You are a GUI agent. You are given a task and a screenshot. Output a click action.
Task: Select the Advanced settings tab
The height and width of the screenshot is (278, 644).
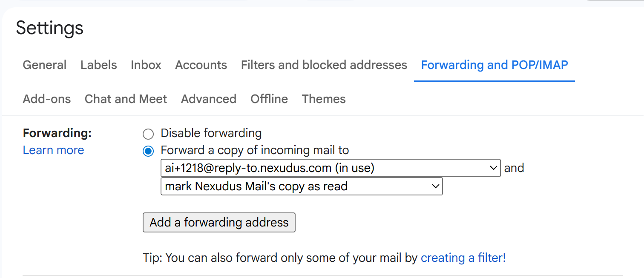208,99
